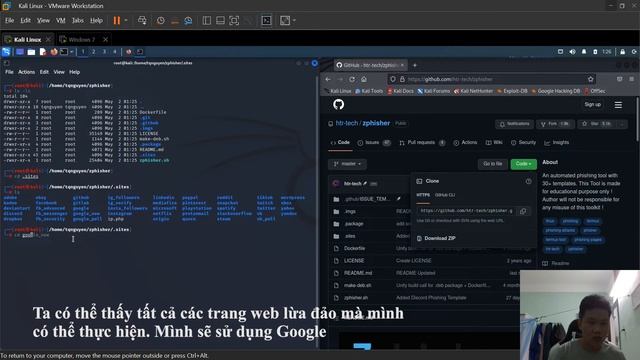The height and width of the screenshot is (360, 640).
Task: Open the terminal Actions menu
Action: coord(27,72)
